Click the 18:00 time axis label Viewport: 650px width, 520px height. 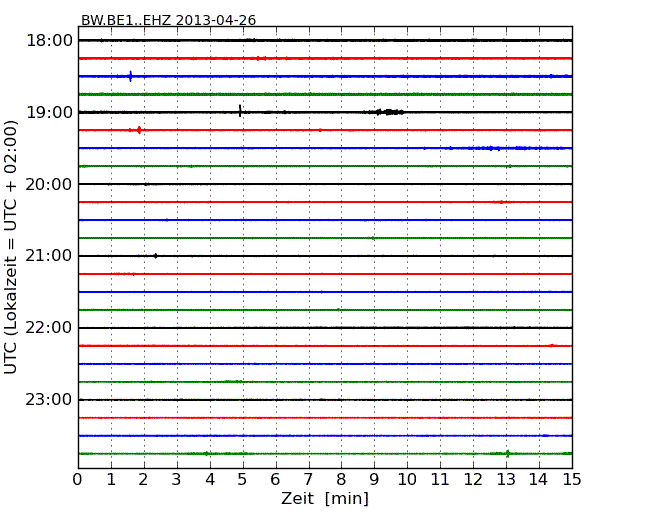[x=49, y=41]
